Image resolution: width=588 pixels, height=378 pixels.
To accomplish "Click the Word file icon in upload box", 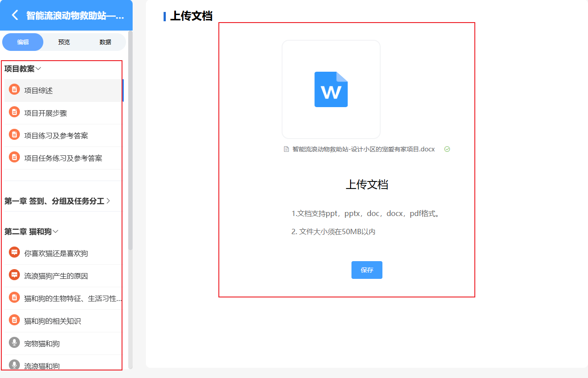I will click(331, 89).
